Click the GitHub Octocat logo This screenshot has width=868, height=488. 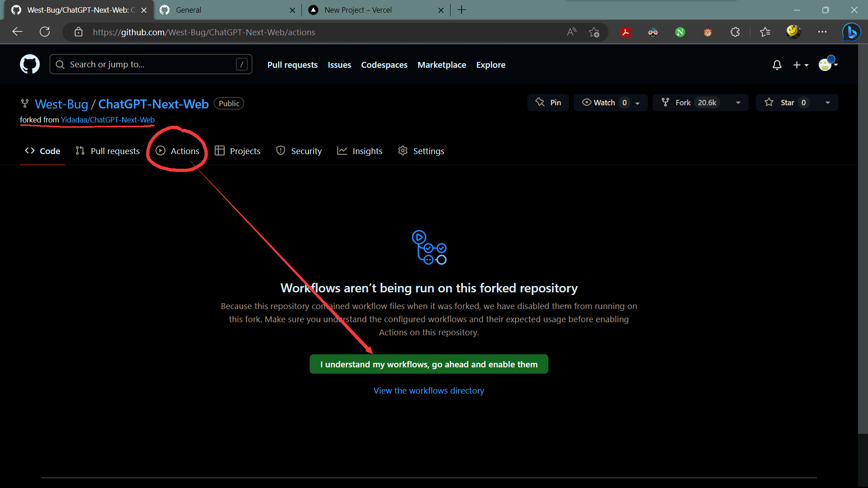coord(30,65)
